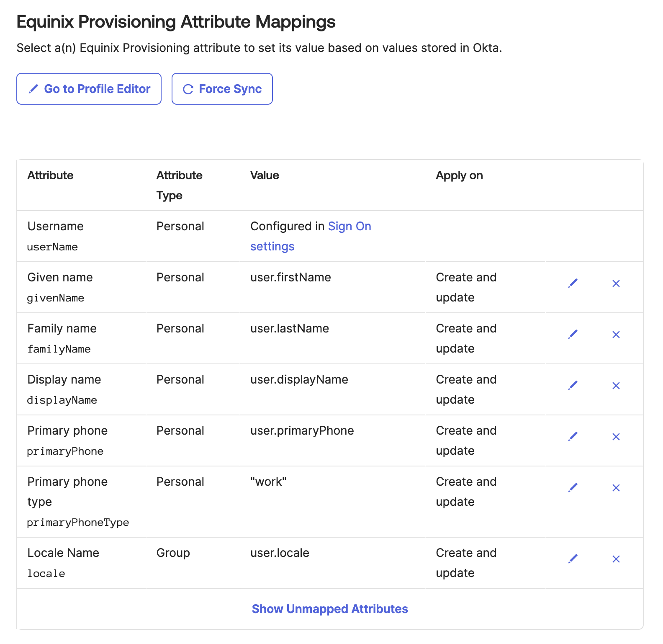Screen dimensions: 663x644
Task: Click the userName variable text
Action: (x=52, y=247)
